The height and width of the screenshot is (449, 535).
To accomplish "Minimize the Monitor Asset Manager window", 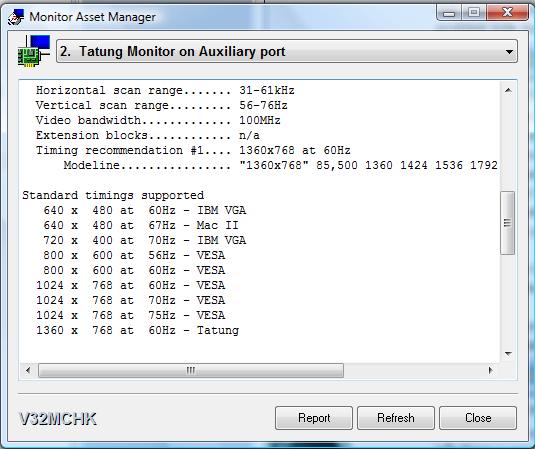I will (449, 13).
